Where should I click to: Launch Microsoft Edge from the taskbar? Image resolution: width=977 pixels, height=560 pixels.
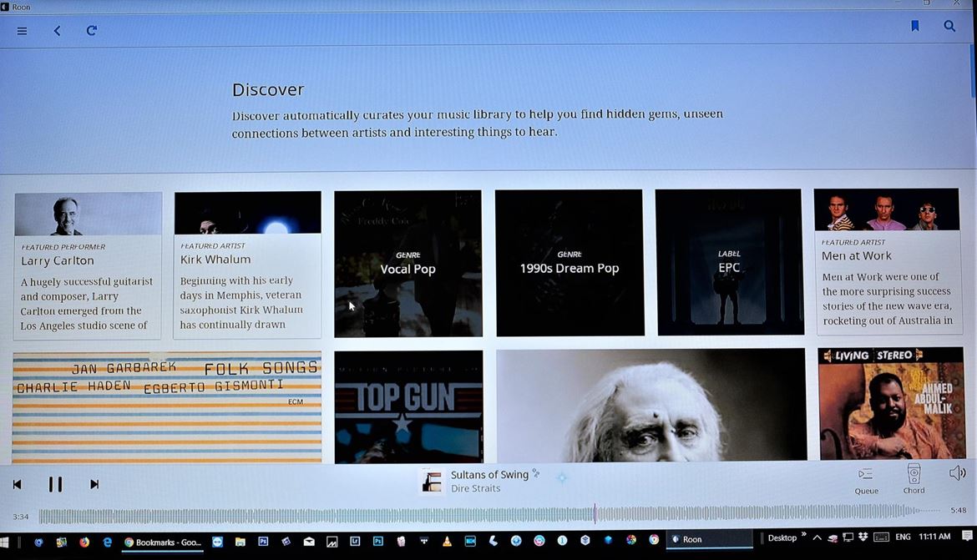pyautogui.click(x=107, y=542)
